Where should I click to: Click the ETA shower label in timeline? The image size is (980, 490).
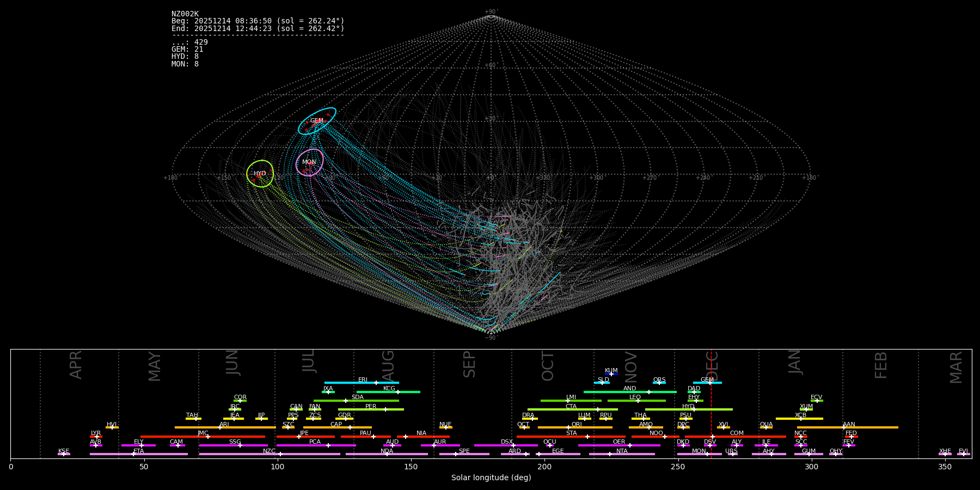[139, 451]
